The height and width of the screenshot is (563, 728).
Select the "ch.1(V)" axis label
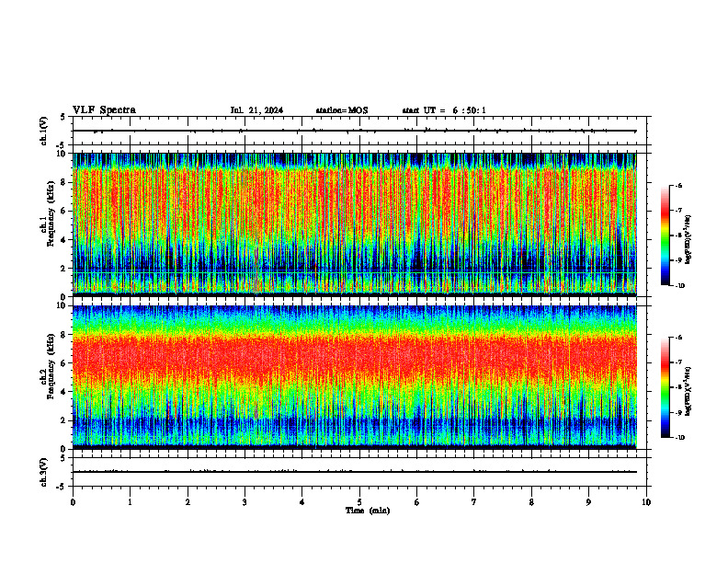click(43, 131)
